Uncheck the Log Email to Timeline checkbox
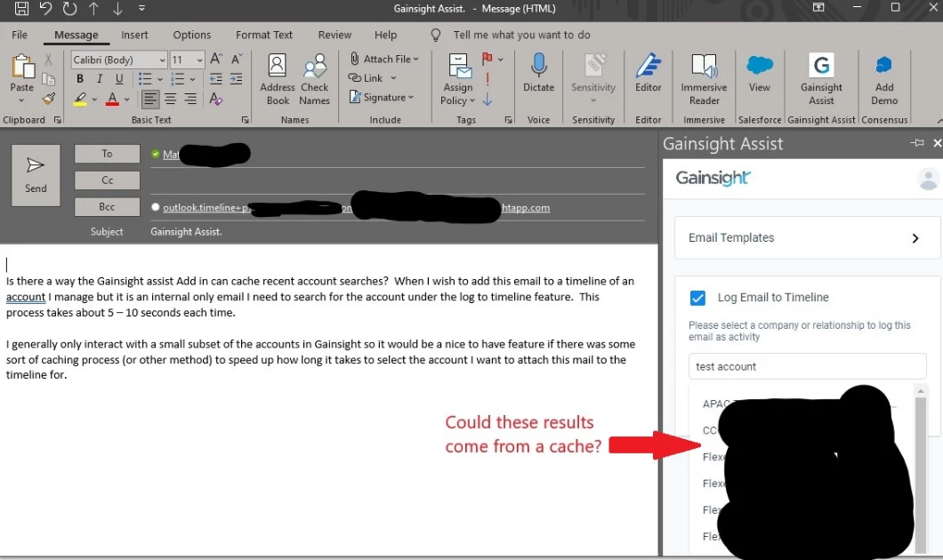The height and width of the screenshot is (560, 943). pos(697,298)
